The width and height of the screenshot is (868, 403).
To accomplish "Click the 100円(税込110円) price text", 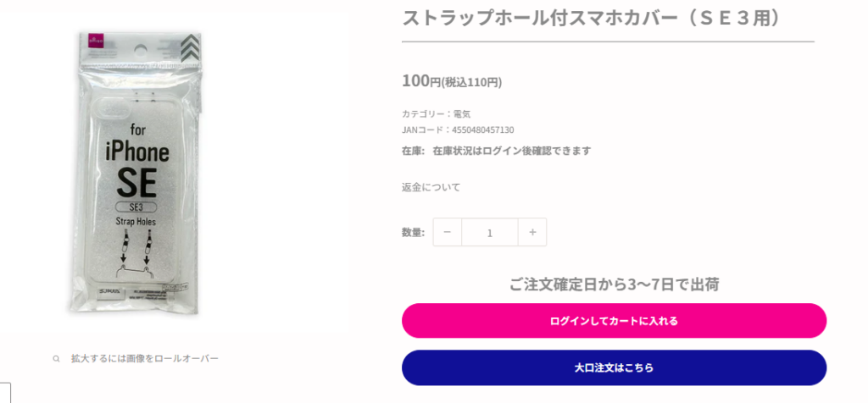I will 452,81.
